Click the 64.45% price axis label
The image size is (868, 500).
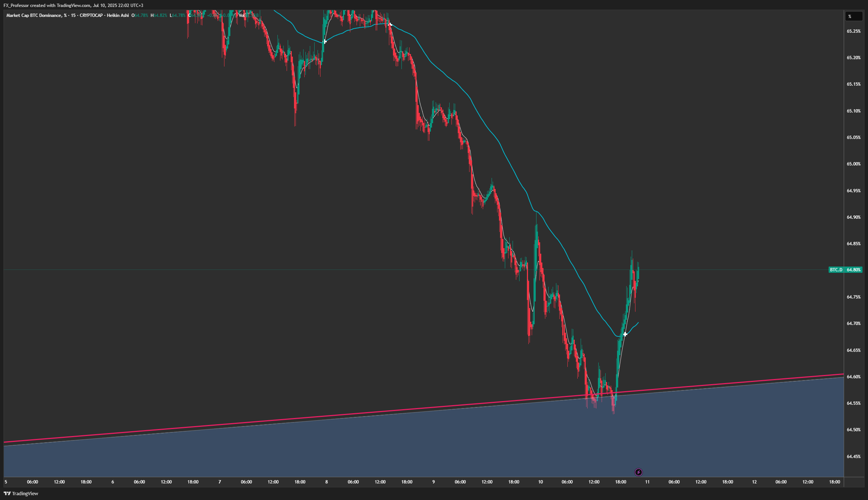[x=854, y=457]
